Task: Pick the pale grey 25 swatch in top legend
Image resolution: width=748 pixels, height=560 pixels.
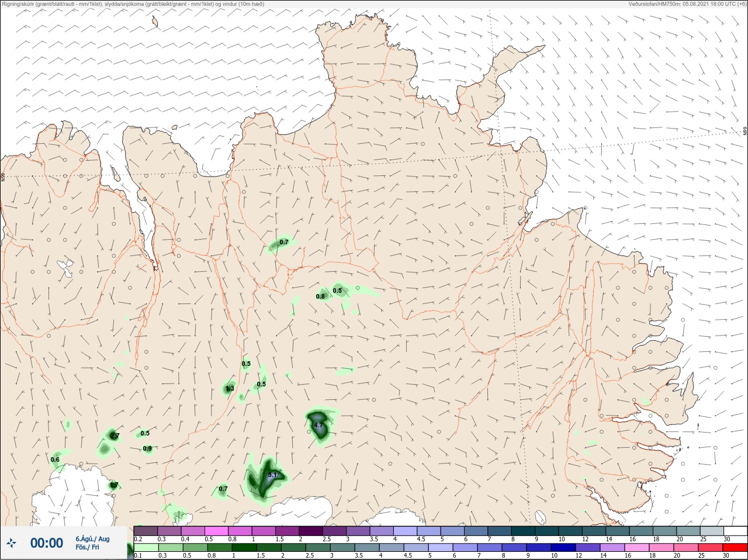Action: [x=711, y=531]
